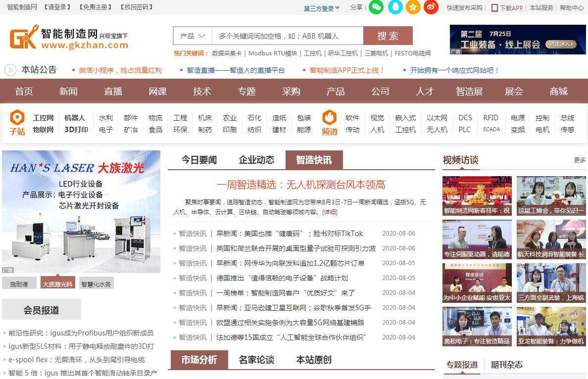Image resolution: width=588 pixels, height=379 pixels.
Task: Open the 智能制造网新春拜年 video thumbnail
Action: [477, 196]
